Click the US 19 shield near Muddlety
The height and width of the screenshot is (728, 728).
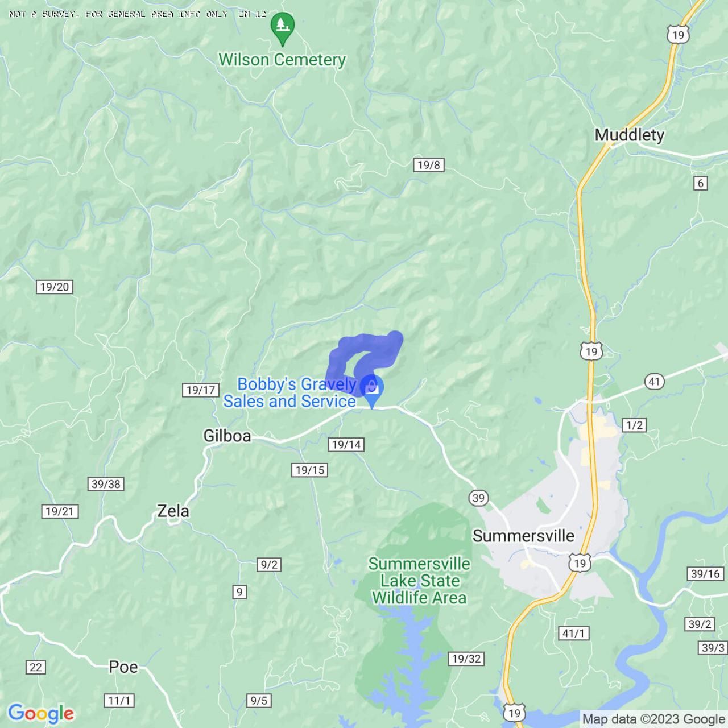click(x=678, y=34)
